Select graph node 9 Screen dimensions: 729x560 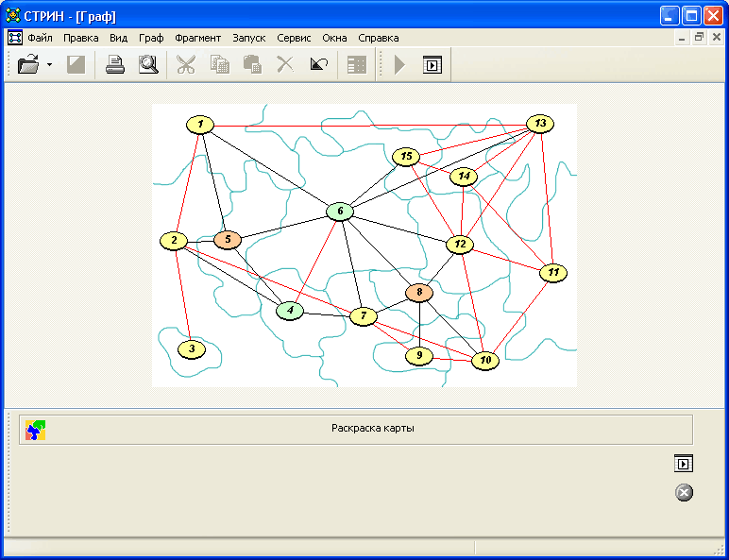(419, 357)
